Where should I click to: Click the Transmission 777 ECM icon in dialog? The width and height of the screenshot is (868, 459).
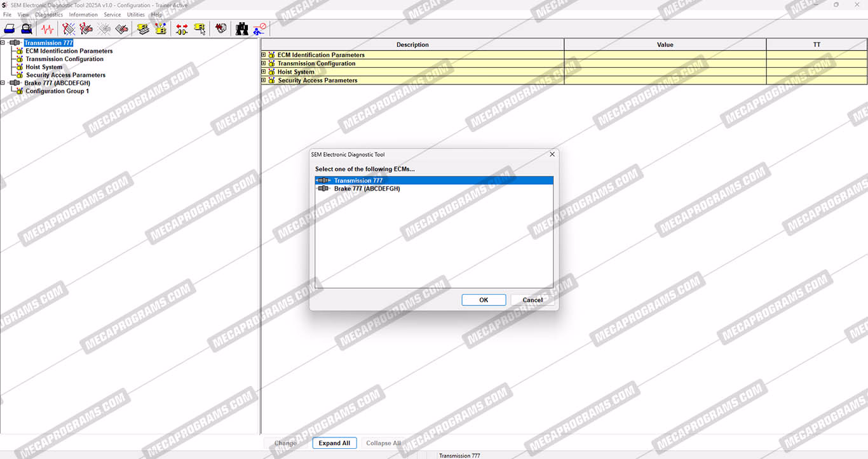pyautogui.click(x=324, y=180)
